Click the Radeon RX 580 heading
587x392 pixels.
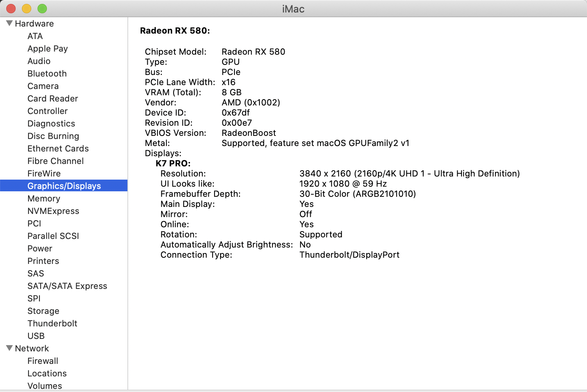[175, 30]
